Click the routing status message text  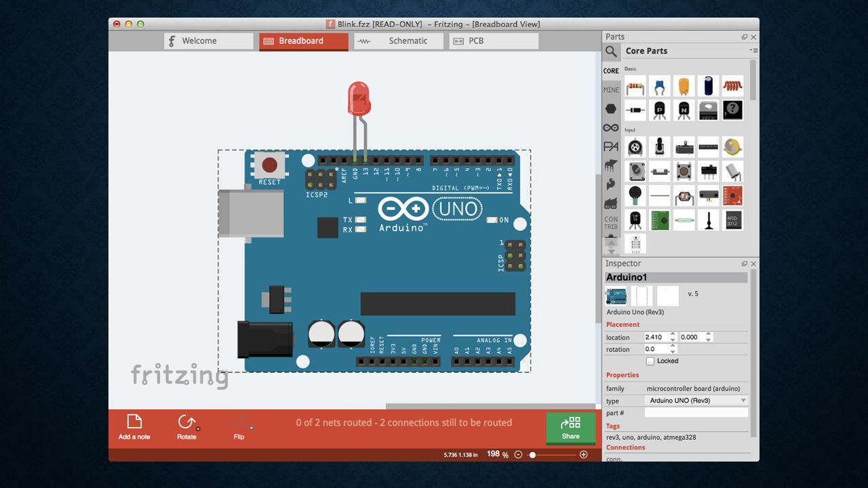pos(404,422)
